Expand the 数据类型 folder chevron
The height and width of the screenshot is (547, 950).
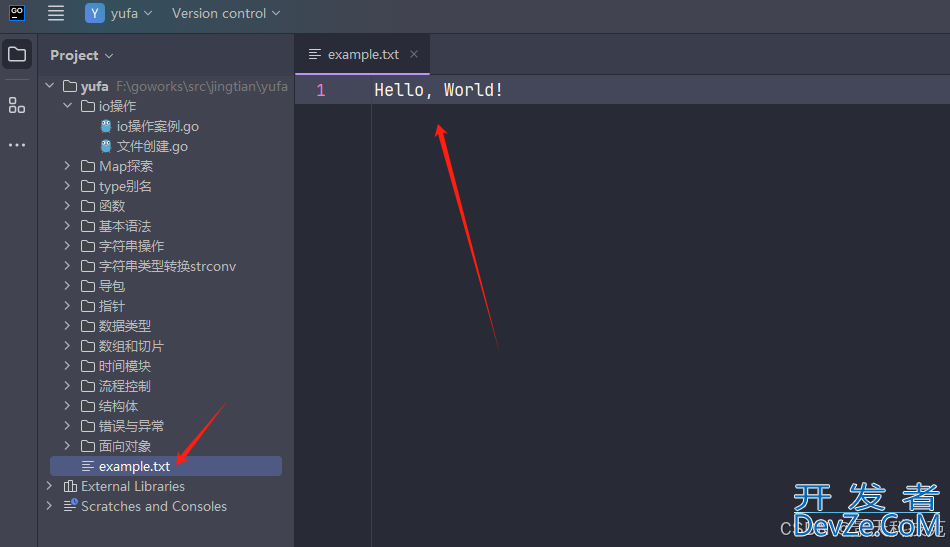click(67, 326)
